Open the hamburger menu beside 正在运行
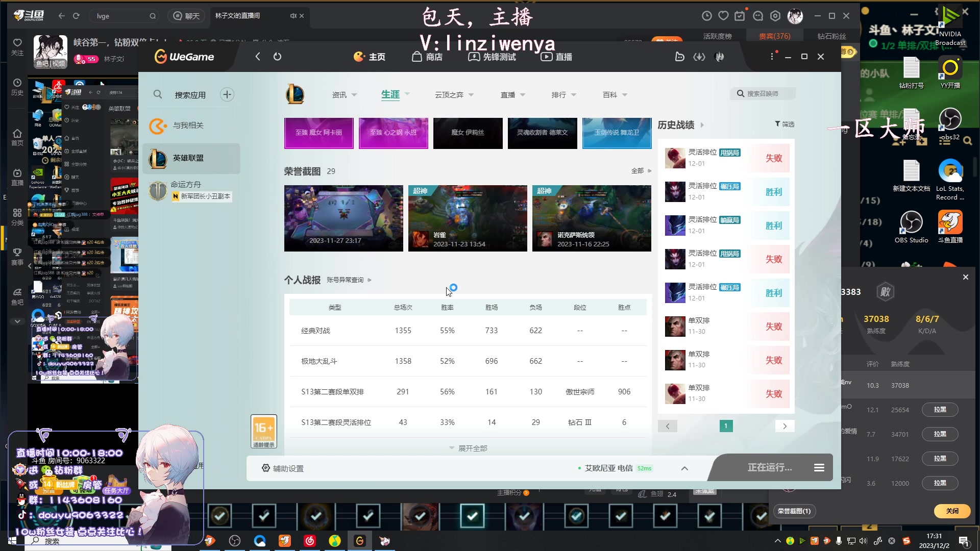 819,468
